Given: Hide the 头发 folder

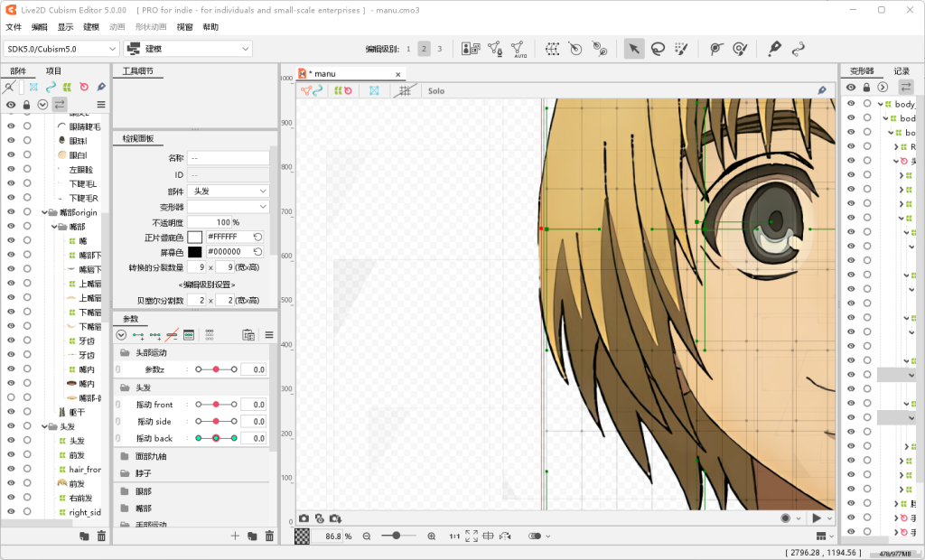Looking at the screenshot, I should pyautogui.click(x=11, y=426).
